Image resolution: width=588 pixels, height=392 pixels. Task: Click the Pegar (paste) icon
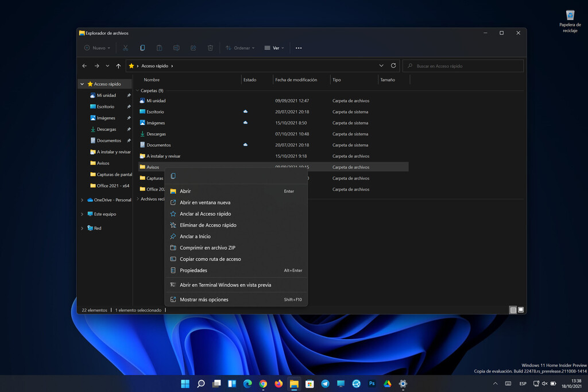[x=159, y=48]
